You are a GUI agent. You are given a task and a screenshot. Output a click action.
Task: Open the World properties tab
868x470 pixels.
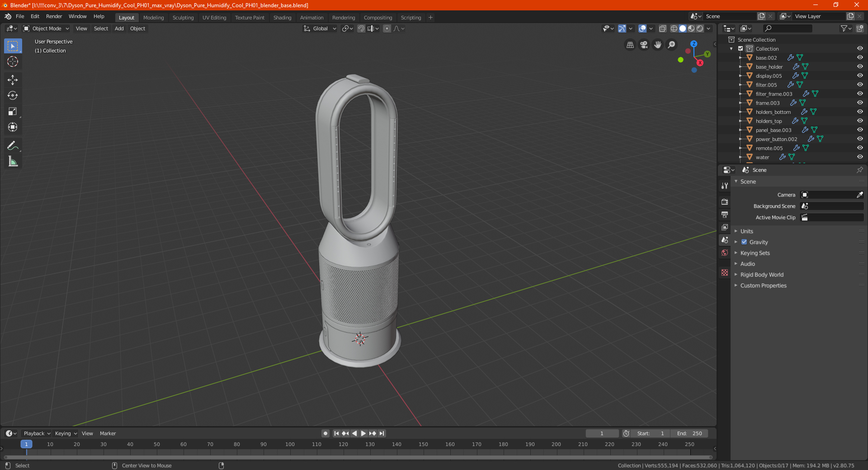pos(725,253)
